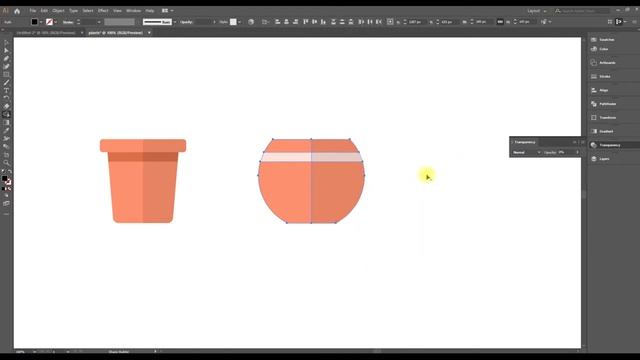640x360 pixels.
Task: Select the Type tool
Action: point(6,91)
